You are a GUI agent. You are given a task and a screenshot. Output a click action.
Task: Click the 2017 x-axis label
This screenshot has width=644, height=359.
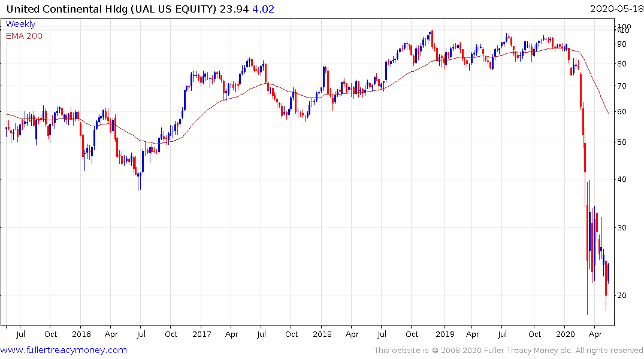click(x=202, y=334)
